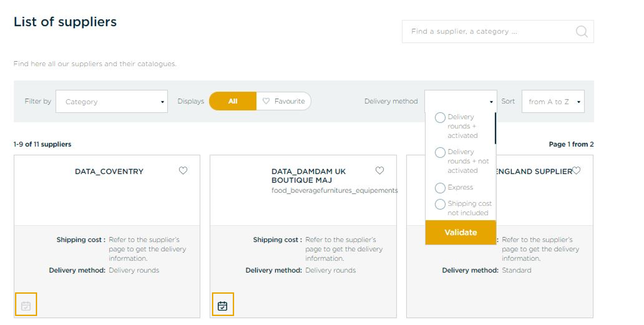The width and height of the screenshot is (644, 325).
Task: Show All suppliers display
Action: click(x=233, y=101)
